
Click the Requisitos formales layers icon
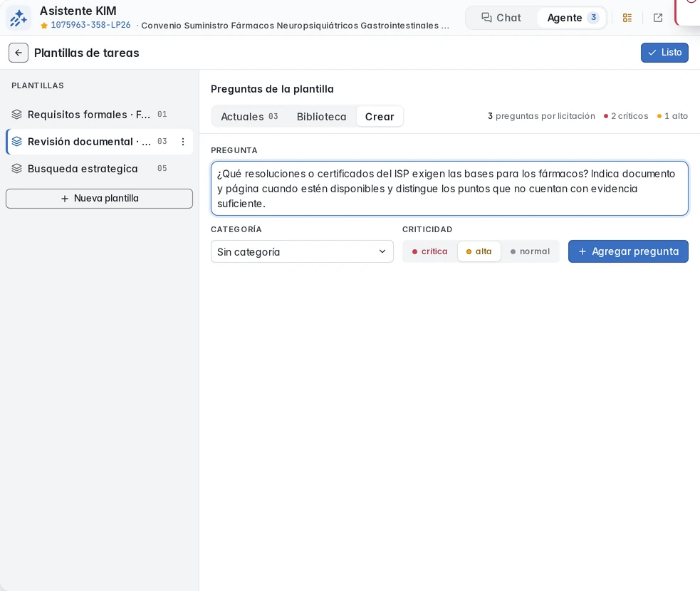(16, 114)
